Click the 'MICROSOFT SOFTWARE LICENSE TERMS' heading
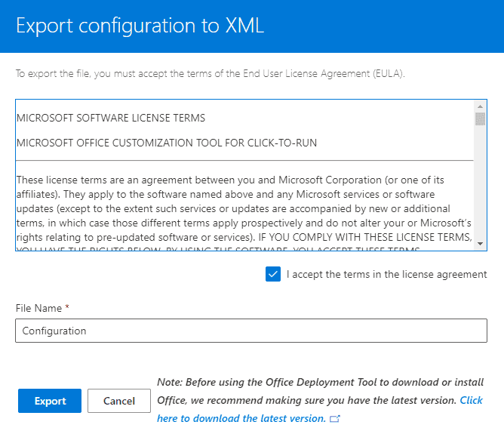This screenshot has height=431, width=504. click(x=111, y=118)
